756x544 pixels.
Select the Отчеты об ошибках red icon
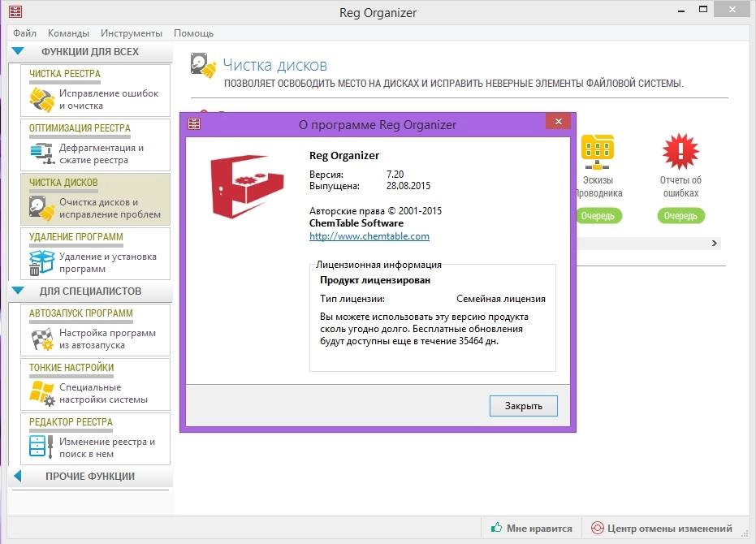(x=680, y=152)
